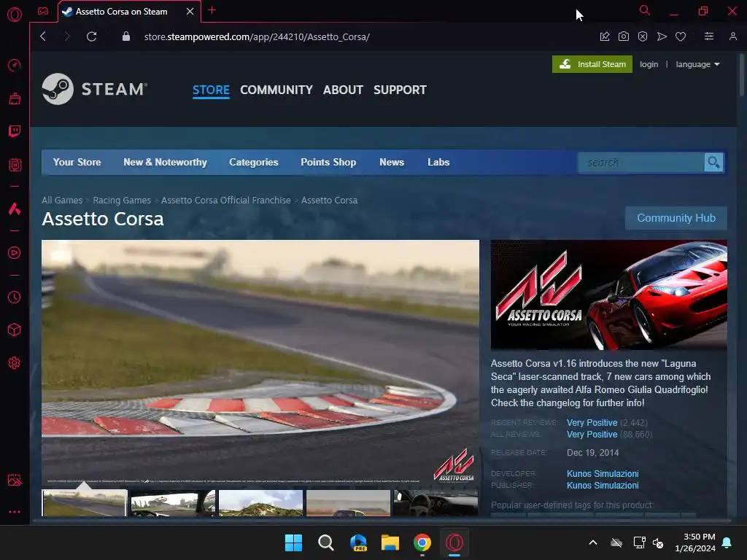
Task: Take a snapshot with camera icon
Action: [624, 36]
